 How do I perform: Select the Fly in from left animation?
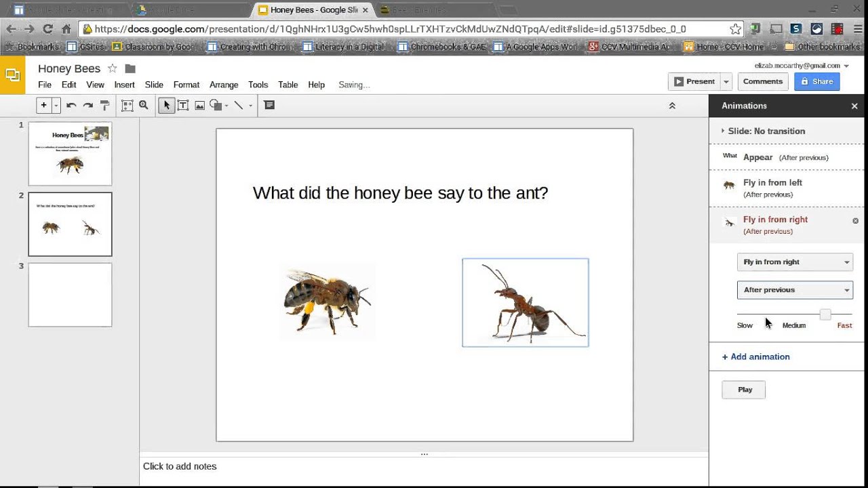point(787,188)
